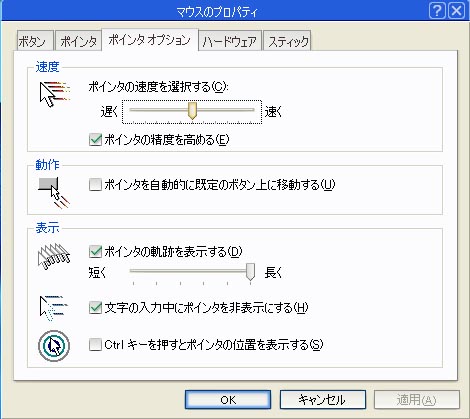Image resolution: width=470 pixels, height=419 pixels.
Task: Uncheck ポインタの軌跡を表示する checkbox
Action: click(x=95, y=252)
